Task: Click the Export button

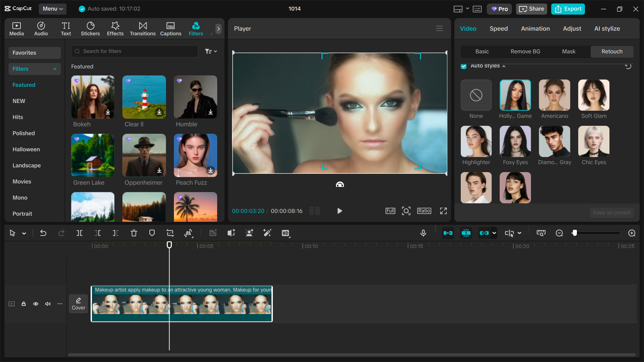Action: (567, 9)
